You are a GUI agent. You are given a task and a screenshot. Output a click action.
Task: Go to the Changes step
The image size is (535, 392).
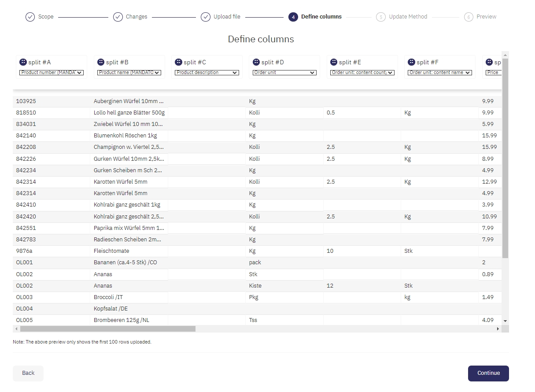(136, 17)
